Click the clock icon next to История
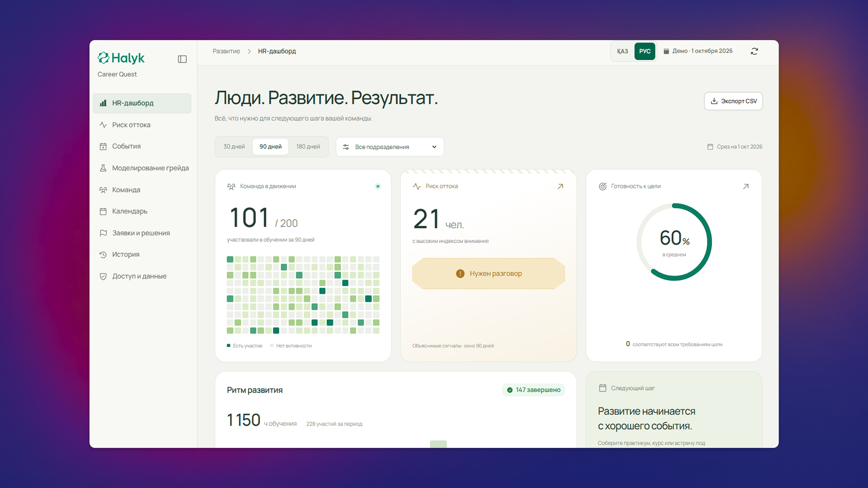 [103, 255]
